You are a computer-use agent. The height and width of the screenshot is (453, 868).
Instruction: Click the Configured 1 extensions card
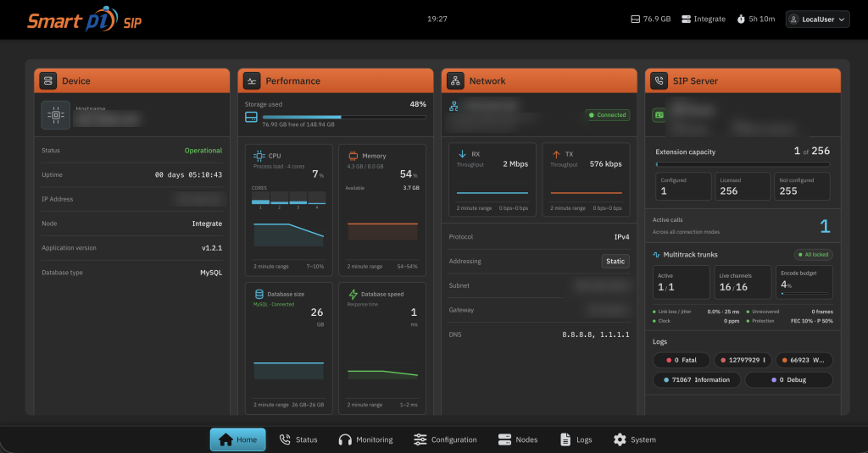click(684, 186)
